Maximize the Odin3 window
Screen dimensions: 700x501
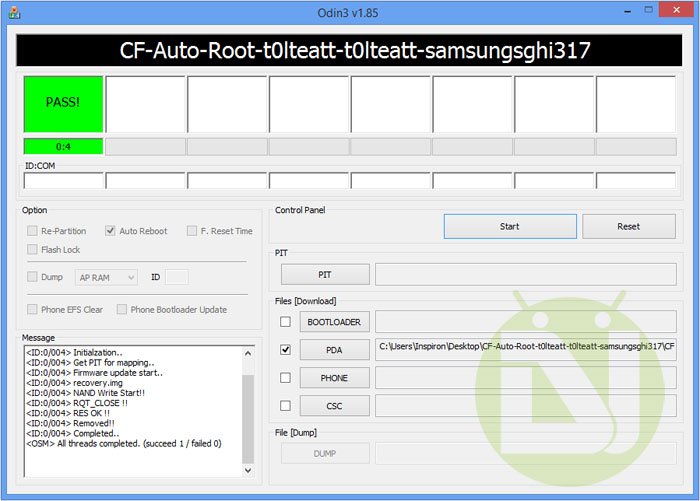(x=649, y=10)
